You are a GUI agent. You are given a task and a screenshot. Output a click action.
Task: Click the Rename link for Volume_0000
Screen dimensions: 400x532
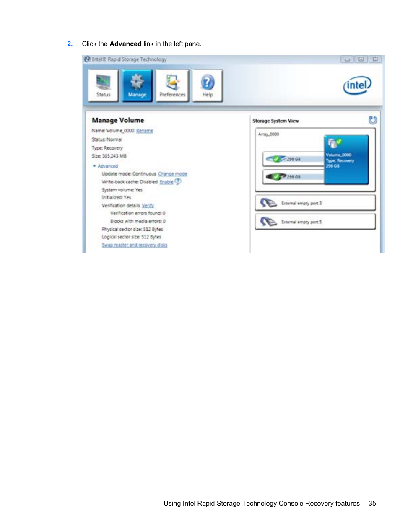pos(145,131)
